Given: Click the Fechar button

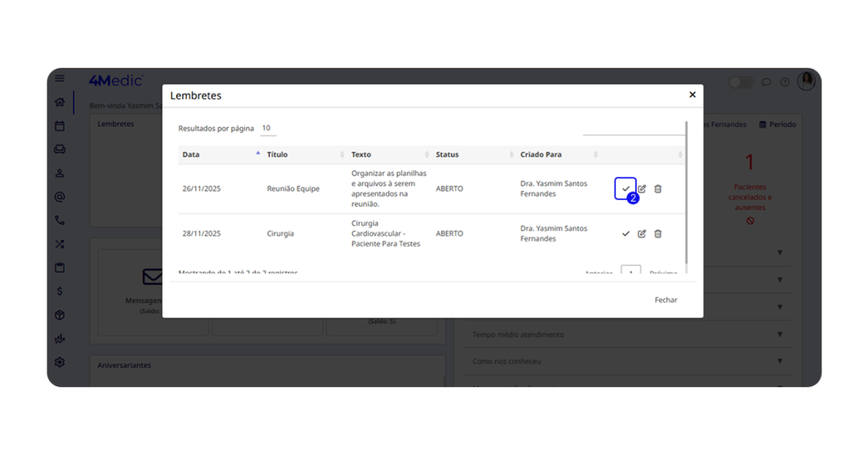Looking at the screenshot, I should 665,300.
